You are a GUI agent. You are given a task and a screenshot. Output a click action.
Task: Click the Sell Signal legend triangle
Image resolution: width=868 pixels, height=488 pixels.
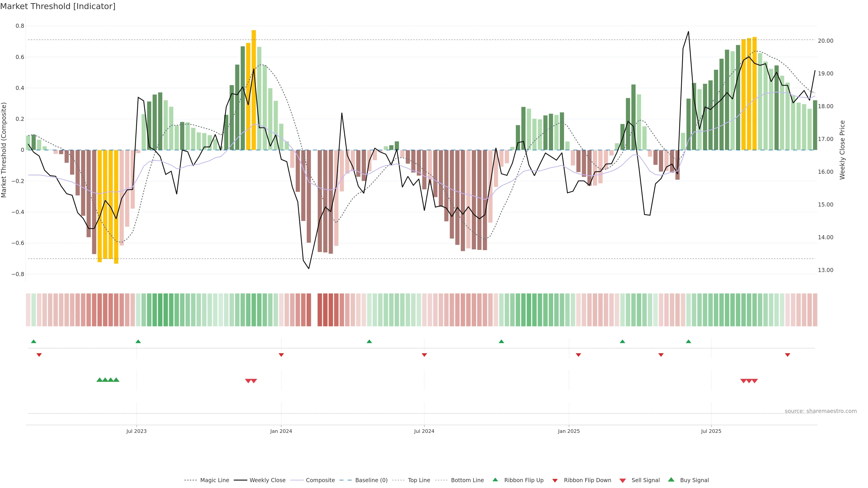pyautogui.click(x=622, y=481)
